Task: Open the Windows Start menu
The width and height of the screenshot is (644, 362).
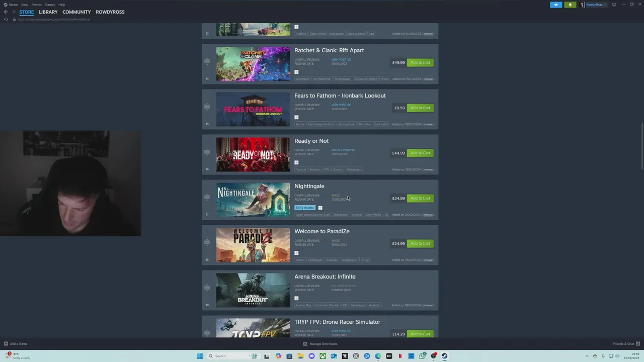Action: (x=200, y=356)
